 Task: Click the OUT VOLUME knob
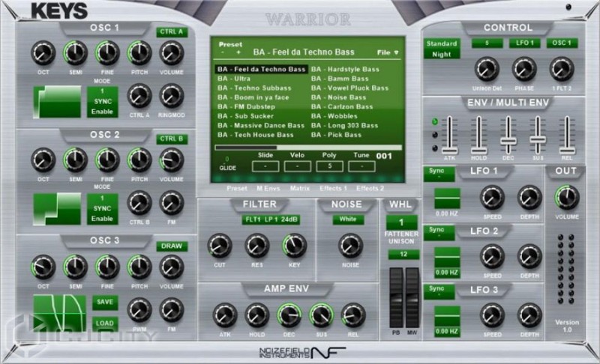pyautogui.click(x=567, y=198)
